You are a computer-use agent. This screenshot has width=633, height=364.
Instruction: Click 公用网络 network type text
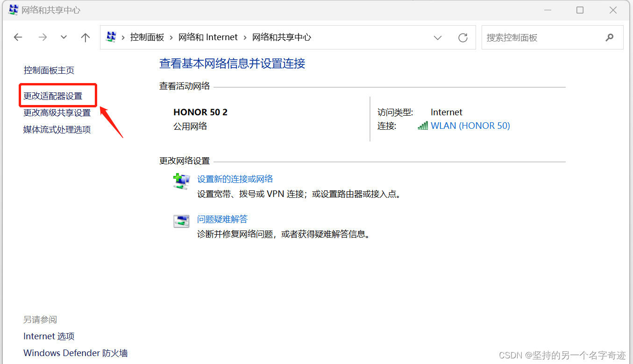[190, 126]
